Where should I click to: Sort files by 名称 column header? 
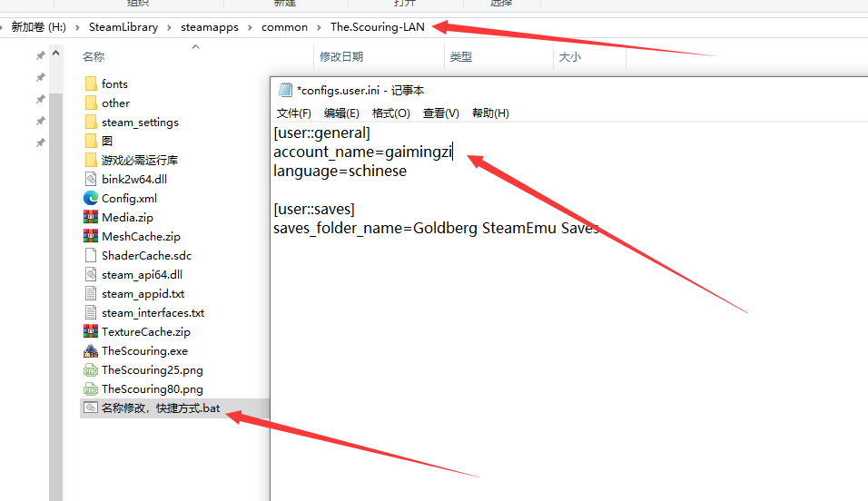94,57
